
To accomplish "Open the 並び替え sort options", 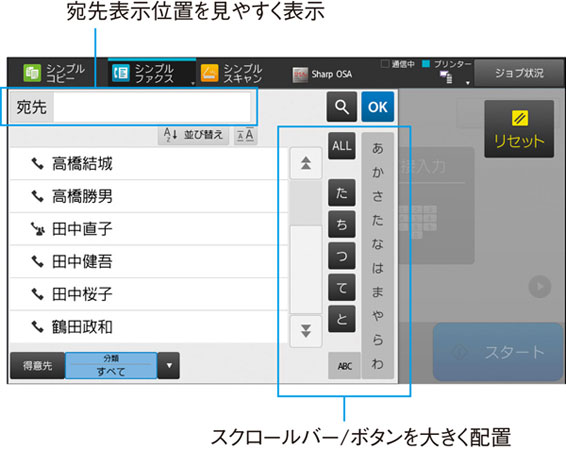I will pos(193,135).
